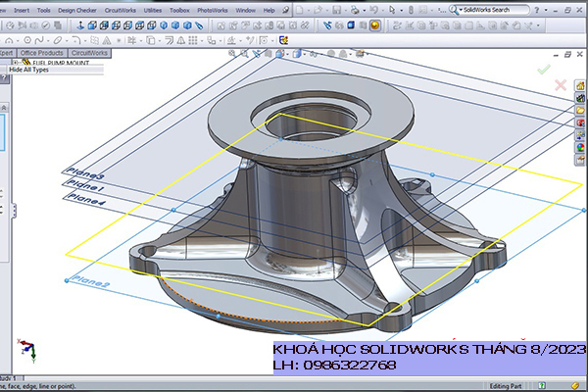
Task: Click the Normal To view icon
Action: pos(80,25)
